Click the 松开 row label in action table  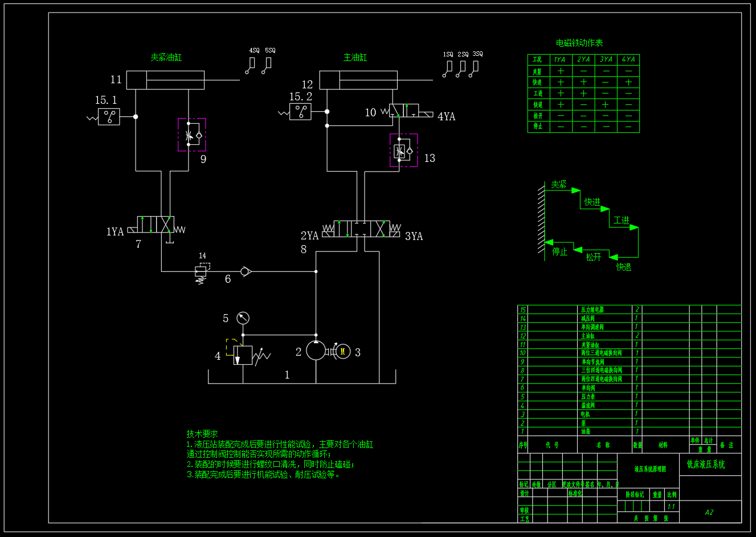point(538,116)
